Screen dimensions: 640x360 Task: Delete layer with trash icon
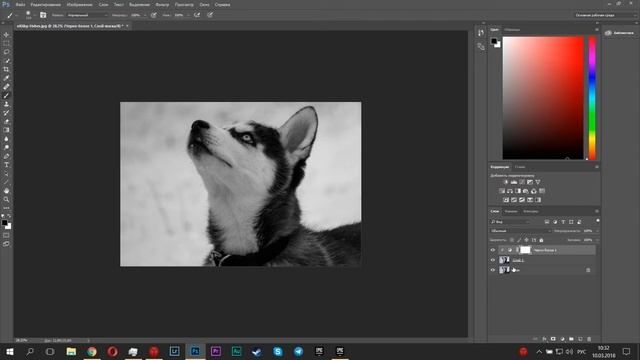point(589,339)
